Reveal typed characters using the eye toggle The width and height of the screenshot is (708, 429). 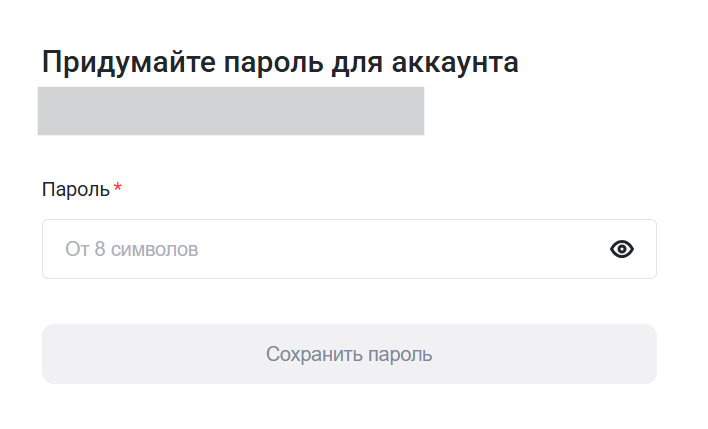pos(622,249)
